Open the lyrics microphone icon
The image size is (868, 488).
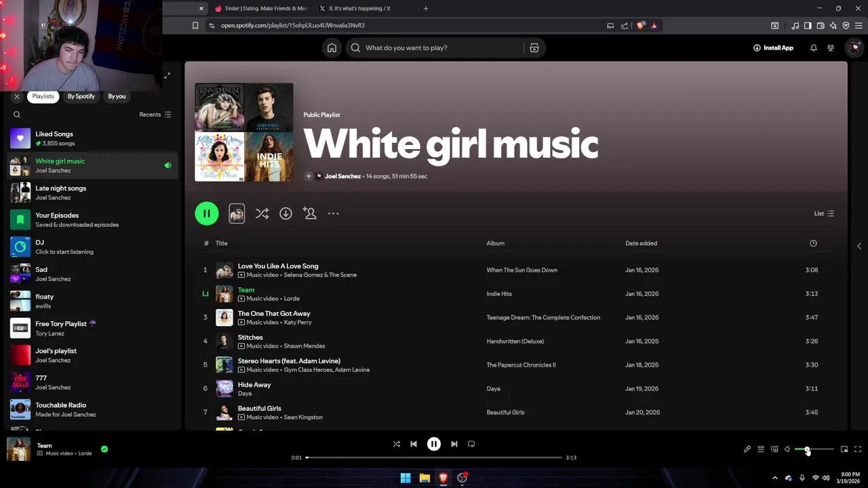coord(747,449)
